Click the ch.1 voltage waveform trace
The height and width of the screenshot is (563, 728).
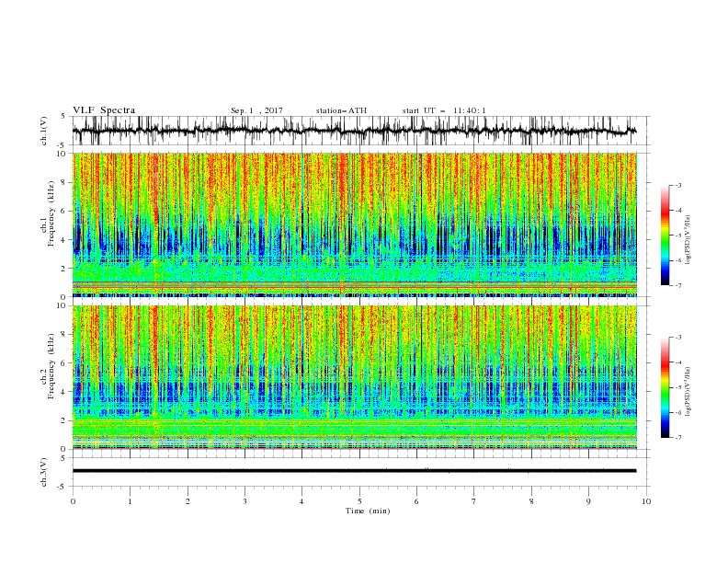pos(354,131)
